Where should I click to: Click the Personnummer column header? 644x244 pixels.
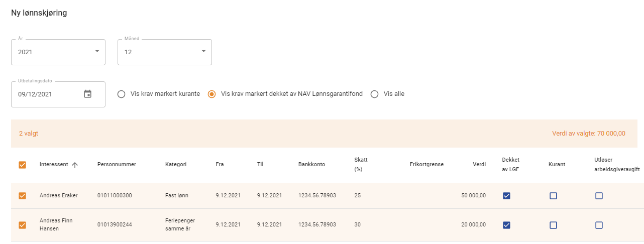point(117,164)
